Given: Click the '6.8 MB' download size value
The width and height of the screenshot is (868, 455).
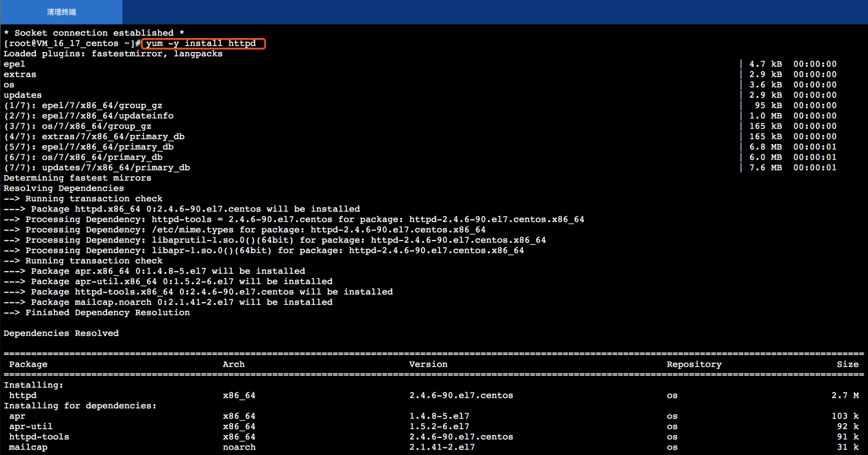Looking at the screenshot, I should pos(766,147).
